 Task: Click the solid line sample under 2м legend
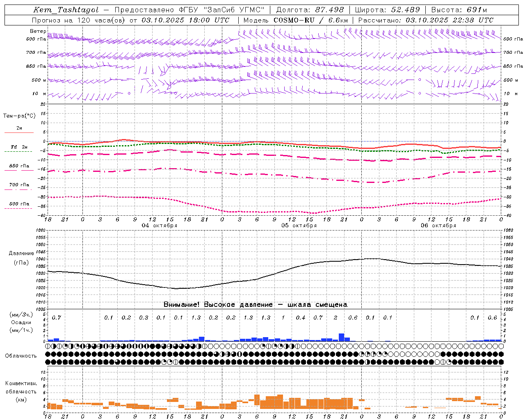click(x=19, y=133)
